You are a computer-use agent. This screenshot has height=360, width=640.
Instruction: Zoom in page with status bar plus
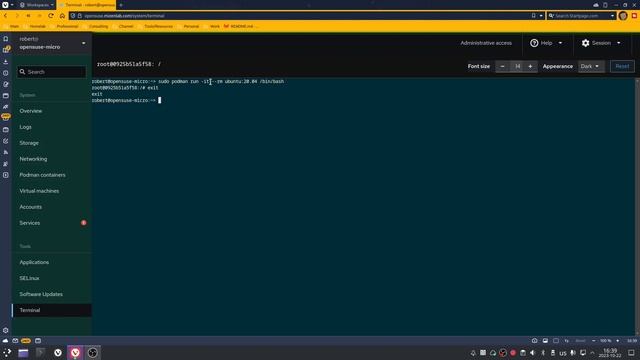point(618,340)
